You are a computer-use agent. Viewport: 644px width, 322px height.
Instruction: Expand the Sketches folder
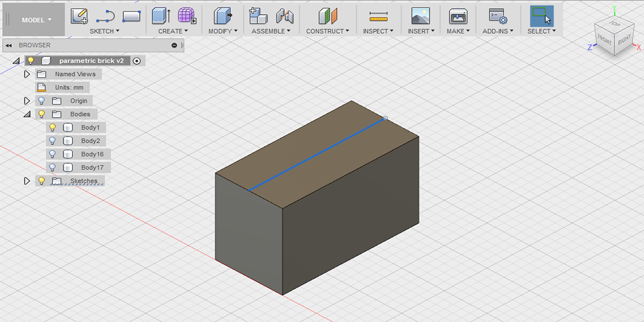point(27,181)
